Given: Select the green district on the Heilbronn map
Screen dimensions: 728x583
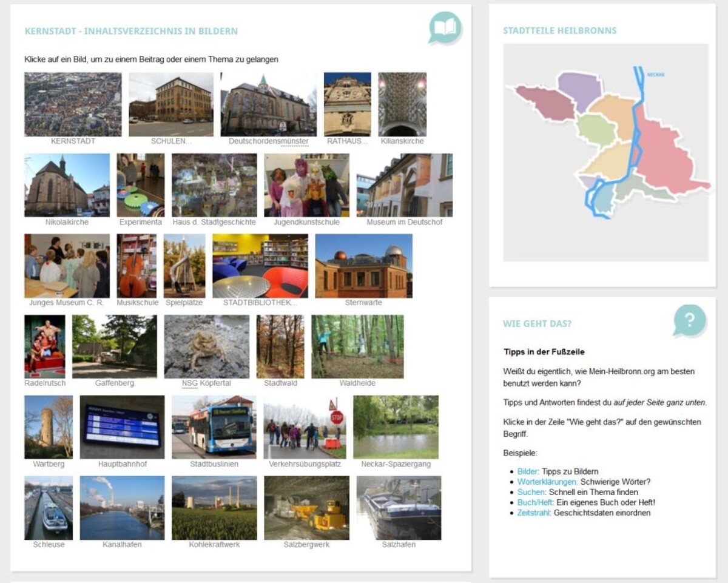Looking at the screenshot, I should click(x=596, y=130).
